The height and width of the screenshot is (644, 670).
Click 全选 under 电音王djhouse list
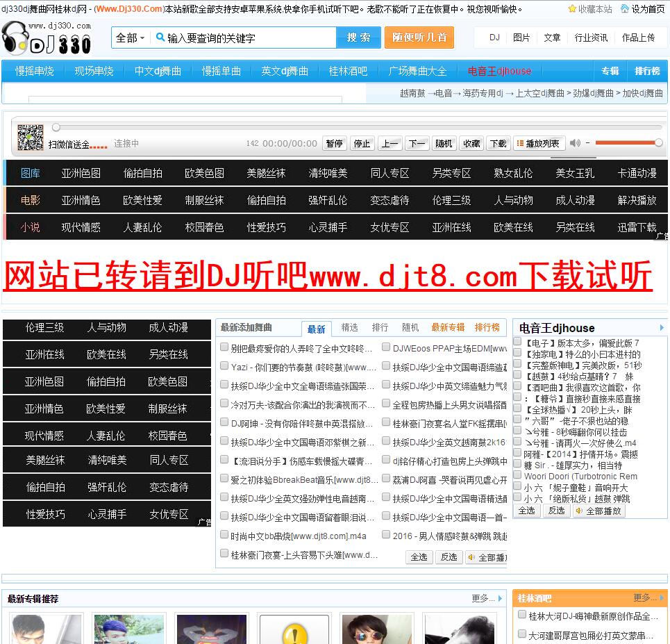(x=526, y=511)
